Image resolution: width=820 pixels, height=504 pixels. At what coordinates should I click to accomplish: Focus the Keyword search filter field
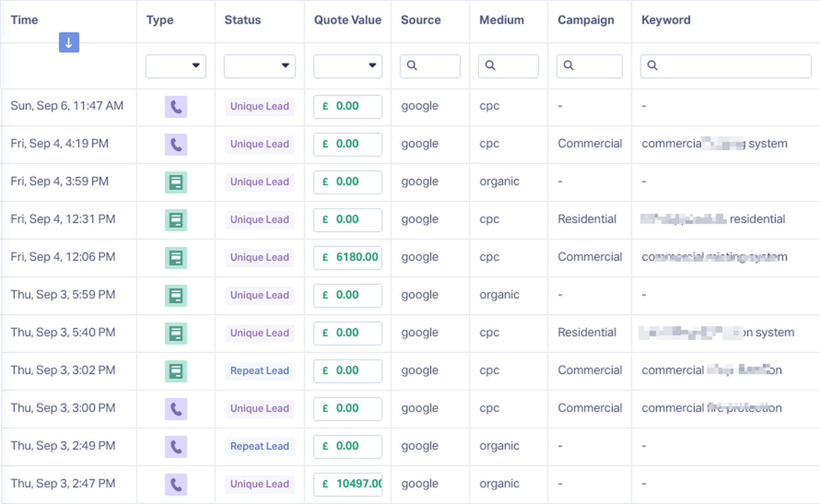click(x=726, y=66)
